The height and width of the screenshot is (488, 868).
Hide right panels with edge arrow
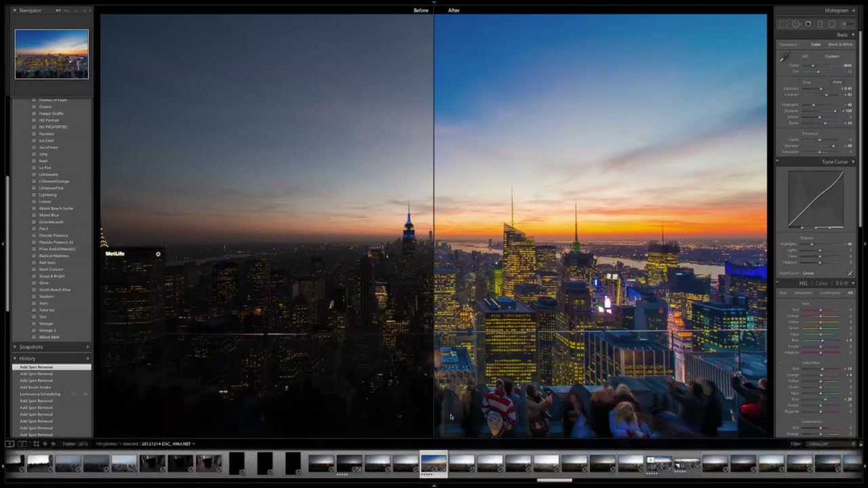(x=865, y=244)
